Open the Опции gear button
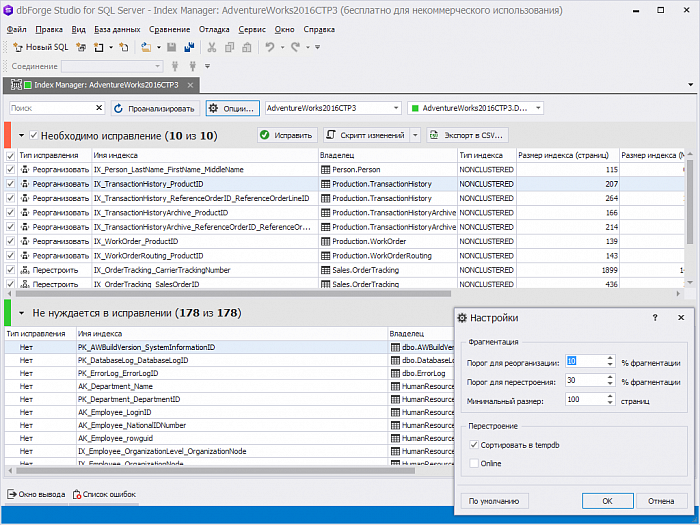700x525 pixels. click(x=232, y=108)
